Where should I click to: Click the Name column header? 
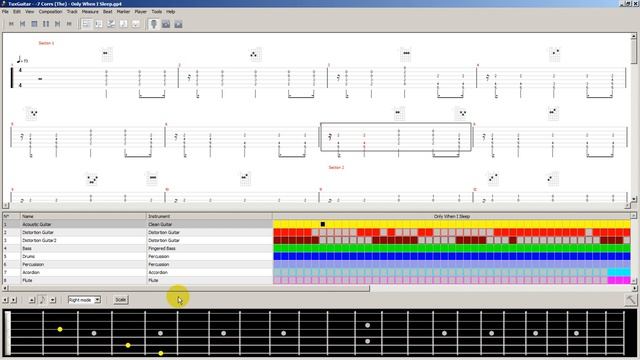tap(83, 216)
